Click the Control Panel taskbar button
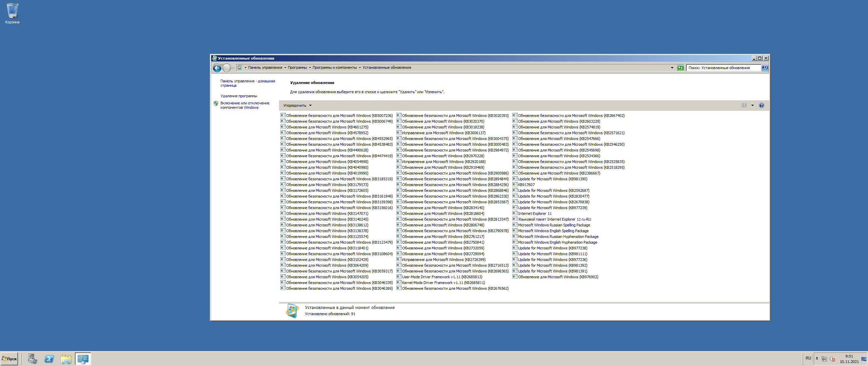 coord(83,359)
